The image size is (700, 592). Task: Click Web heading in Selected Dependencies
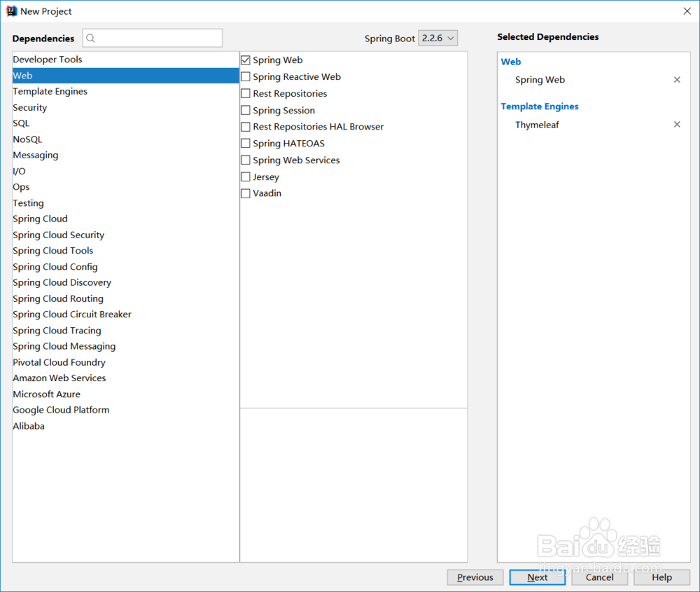pos(511,62)
